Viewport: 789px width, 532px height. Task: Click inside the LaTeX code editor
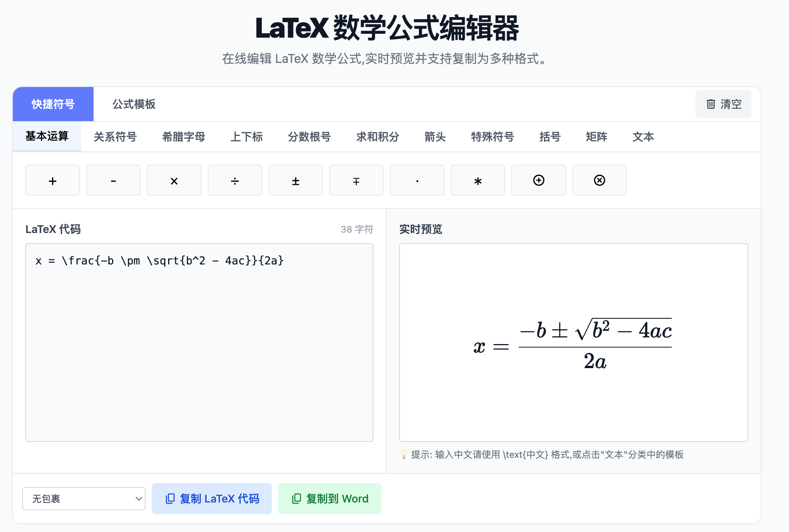coord(199,342)
